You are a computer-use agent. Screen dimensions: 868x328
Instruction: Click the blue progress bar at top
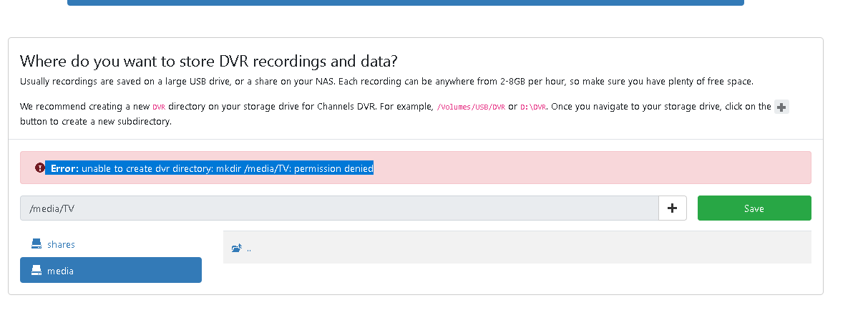click(x=405, y=2)
